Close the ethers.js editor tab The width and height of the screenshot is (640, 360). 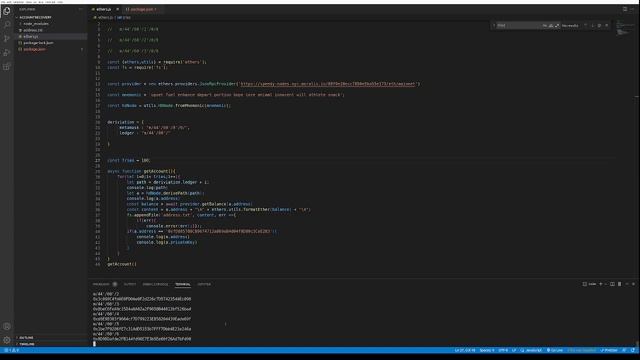tap(118, 9)
